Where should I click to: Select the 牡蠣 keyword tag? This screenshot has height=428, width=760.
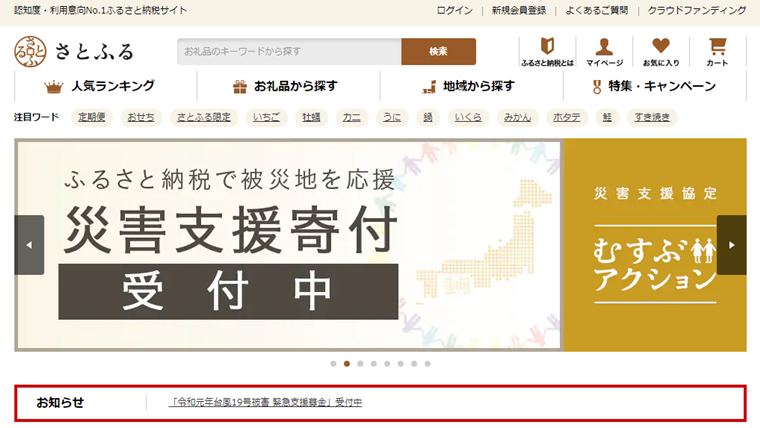click(311, 117)
